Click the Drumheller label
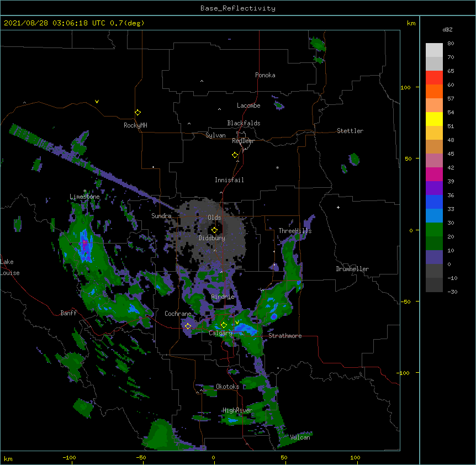This screenshot has height=465, width=476. click(352, 269)
